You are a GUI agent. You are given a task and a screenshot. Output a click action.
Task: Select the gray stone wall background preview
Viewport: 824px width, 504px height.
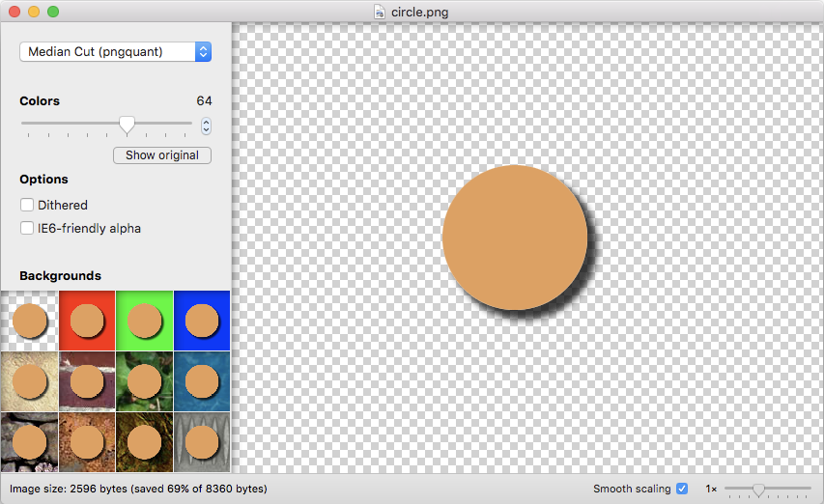coord(29,441)
